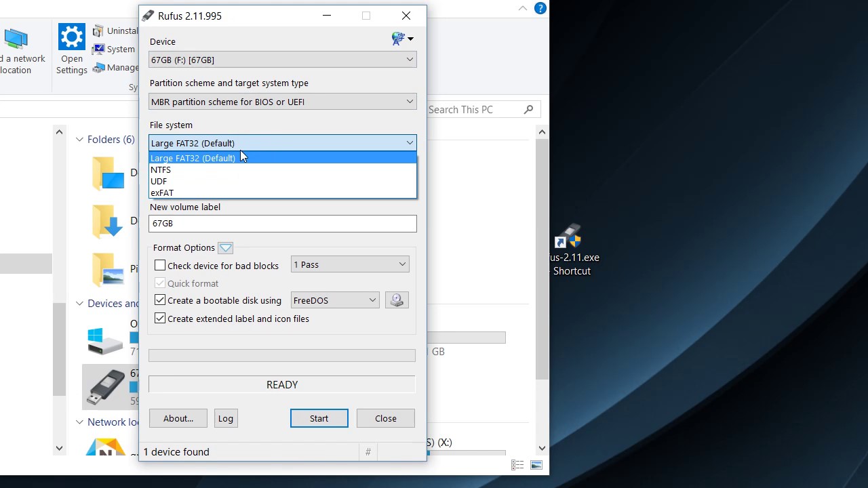The image size is (868, 488).
Task: Click the Start button to begin formatting
Action: tap(319, 418)
